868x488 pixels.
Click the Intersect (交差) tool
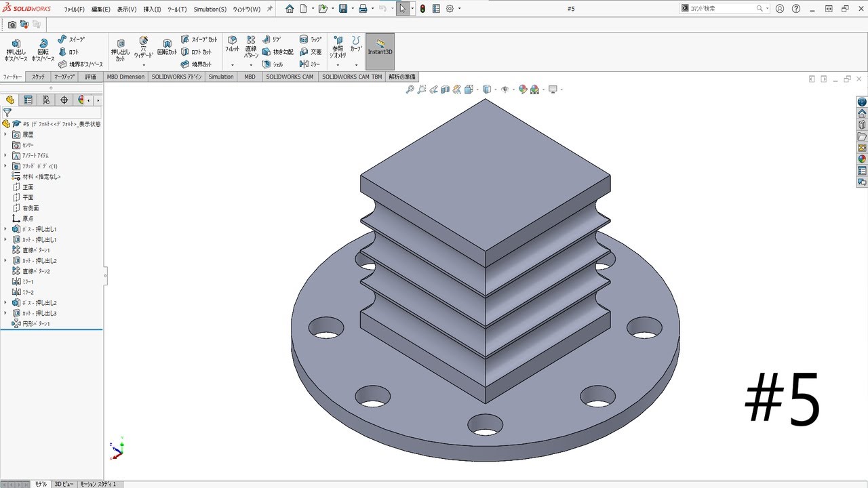coord(311,52)
